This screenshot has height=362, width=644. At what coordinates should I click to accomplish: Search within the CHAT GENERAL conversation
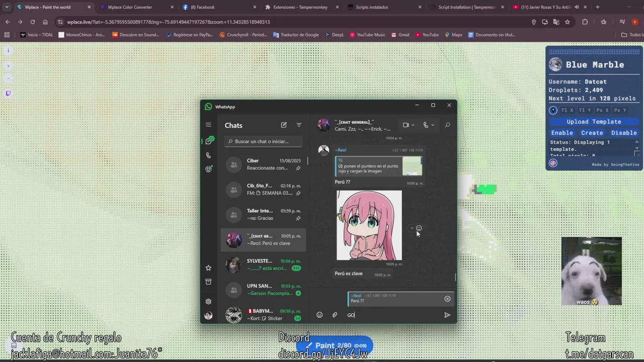point(447,125)
